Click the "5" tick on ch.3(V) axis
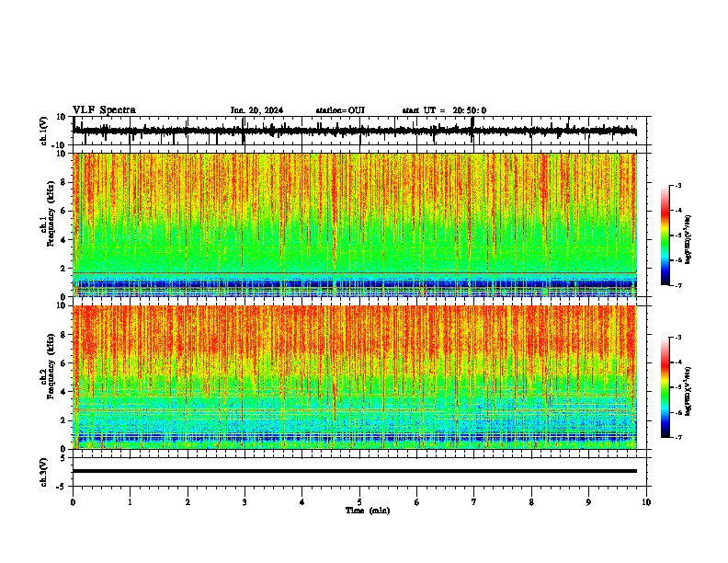 tap(63, 457)
